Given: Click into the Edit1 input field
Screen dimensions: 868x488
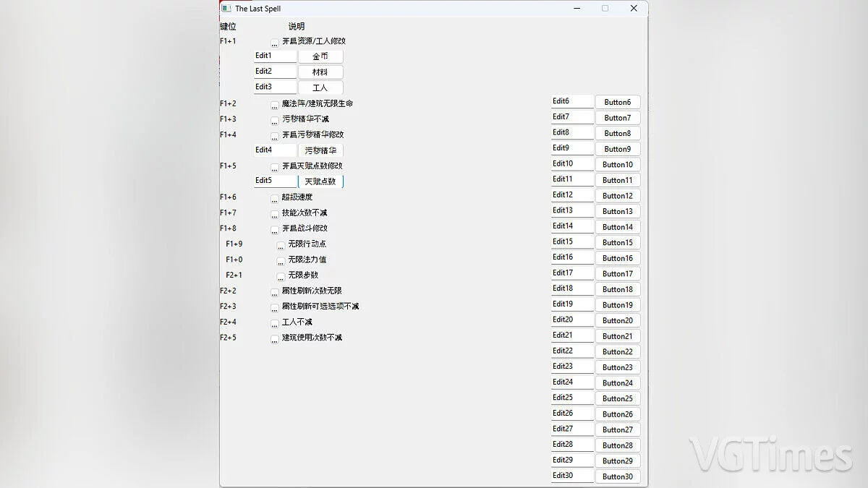Looking at the screenshot, I should pyautogui.click(x=275, y=56).
